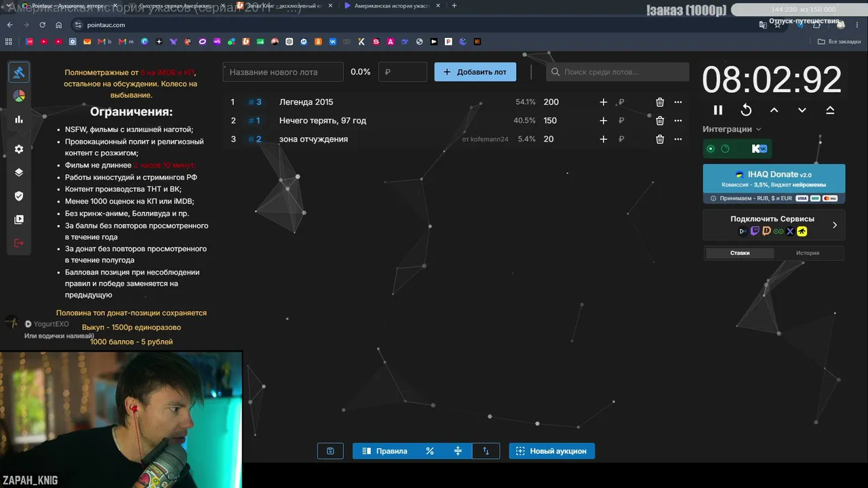Viewport: 868px width, 488px height.
Task: Start a Новый аукцион
Action: 552,451
